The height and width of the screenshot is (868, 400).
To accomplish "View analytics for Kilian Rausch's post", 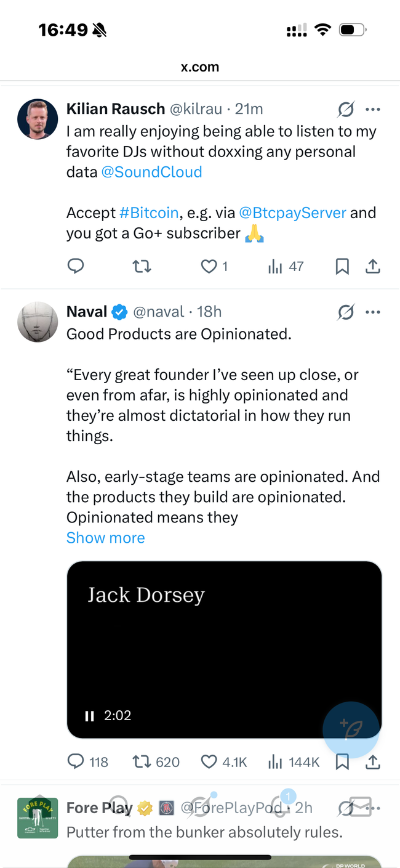I will click(286, 266).
